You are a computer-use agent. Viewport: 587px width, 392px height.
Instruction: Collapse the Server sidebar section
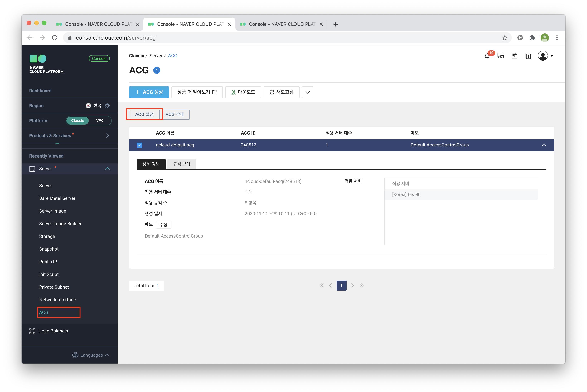pyautogui.click(x=107, y=169)
